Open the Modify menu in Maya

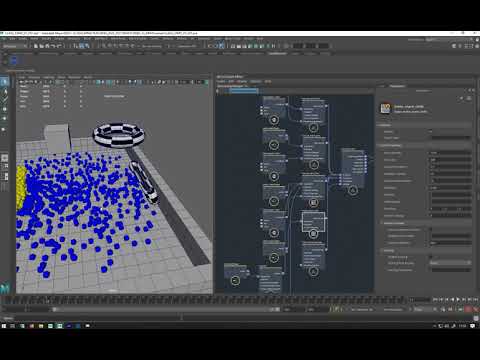tap(46, 39)
